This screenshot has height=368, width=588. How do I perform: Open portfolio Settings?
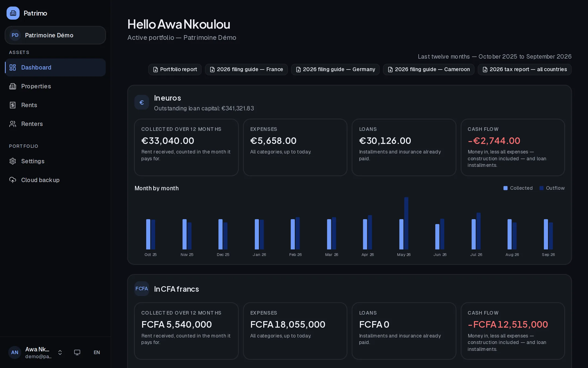coord(55,161)
